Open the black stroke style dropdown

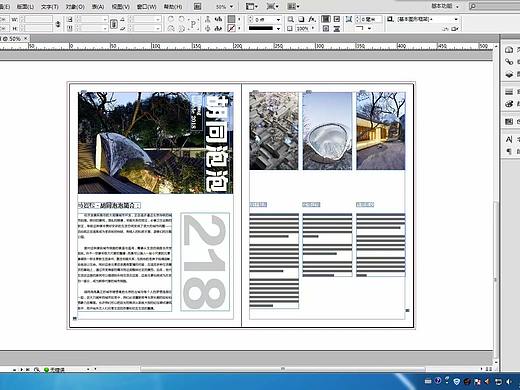[x=278, y=29]
